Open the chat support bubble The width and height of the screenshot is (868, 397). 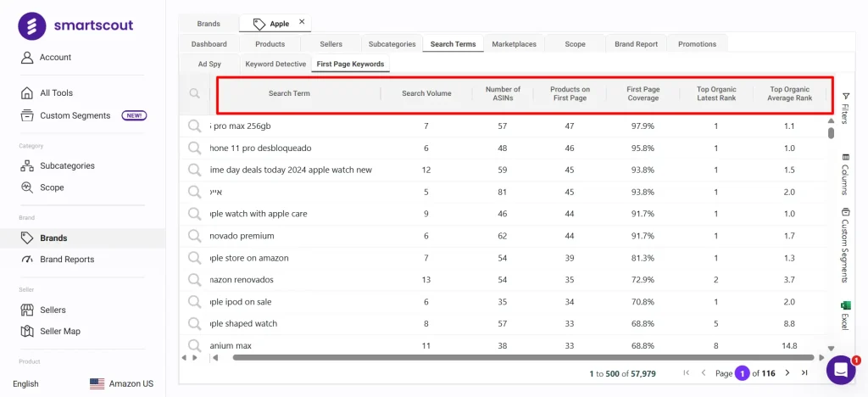pyautogui.click(x=841, y=370)
